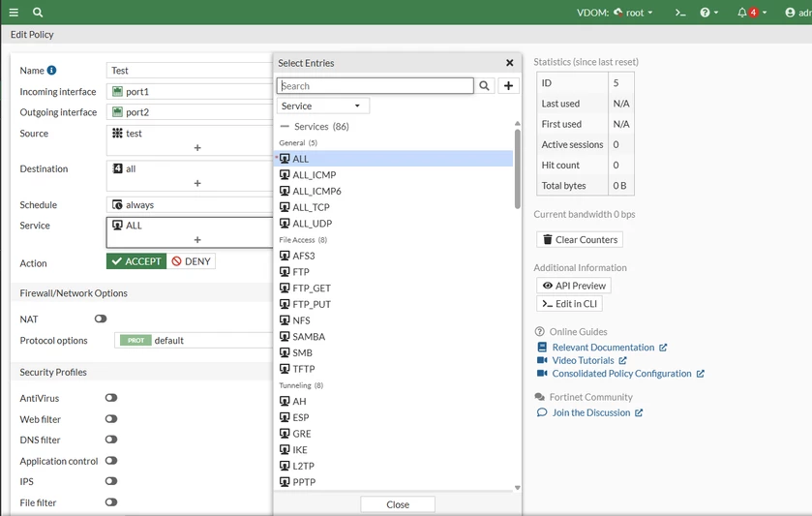Enable the AntiVirus profile toggle

point(111,398)
